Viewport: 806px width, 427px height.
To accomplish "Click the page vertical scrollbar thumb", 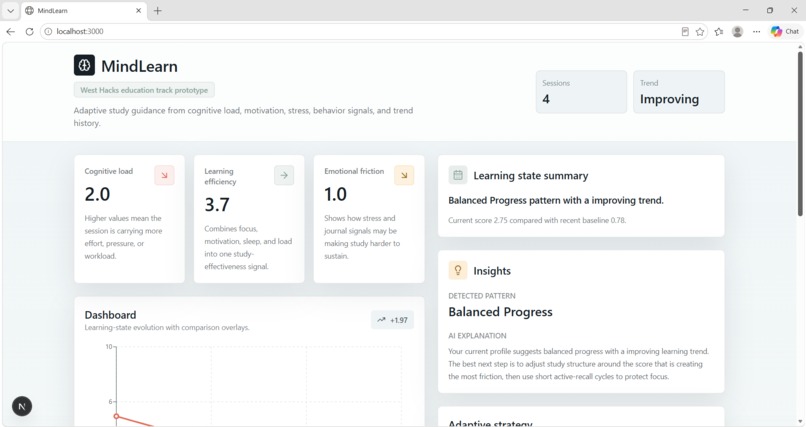I will (800, 134).
